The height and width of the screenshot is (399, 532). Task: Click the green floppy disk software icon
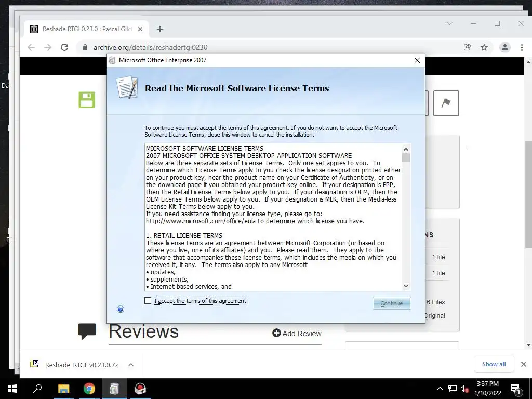pyautogui.click(x=87, y=100)
